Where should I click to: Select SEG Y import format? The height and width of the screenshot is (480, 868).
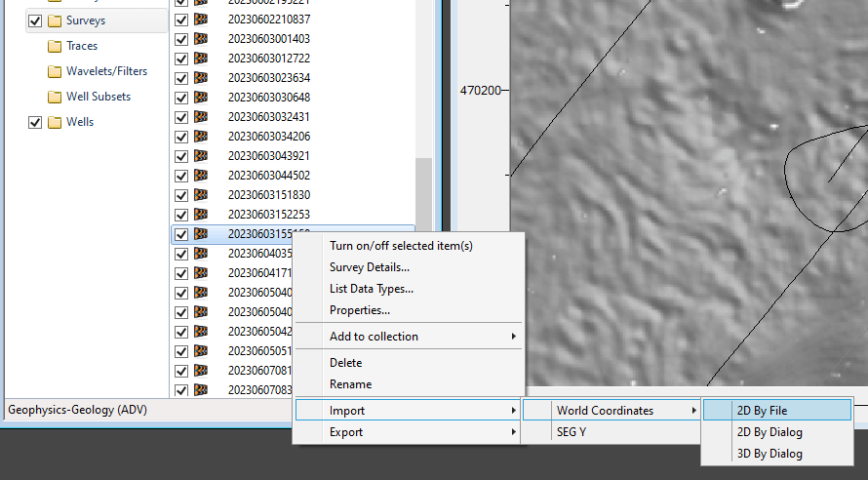(572, 432)
